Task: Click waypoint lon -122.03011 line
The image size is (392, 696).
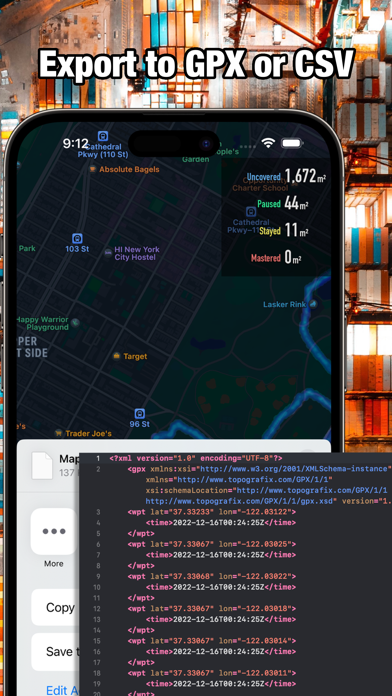Action: [212, 673]
